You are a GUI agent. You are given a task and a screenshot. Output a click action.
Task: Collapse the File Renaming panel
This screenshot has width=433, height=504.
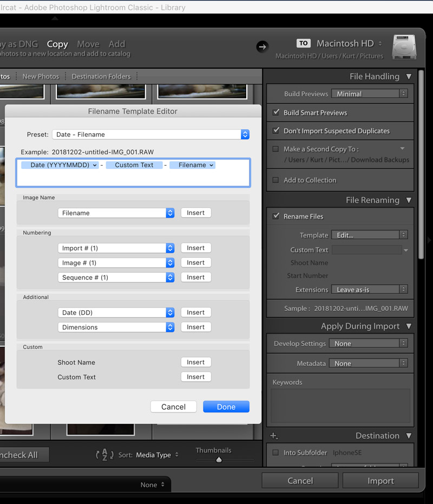(x=409, y=200)
